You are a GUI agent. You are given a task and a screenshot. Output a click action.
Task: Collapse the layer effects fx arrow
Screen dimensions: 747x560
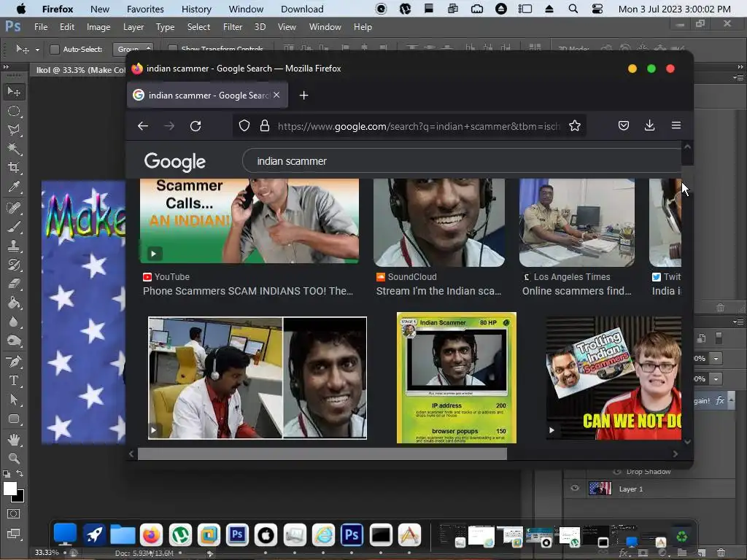[731, 400]
